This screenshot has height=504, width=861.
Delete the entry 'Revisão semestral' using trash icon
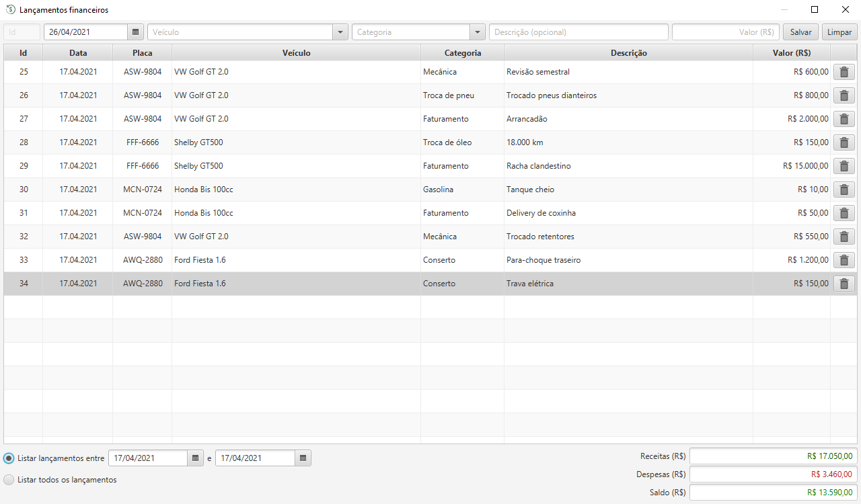coord(844,71)
